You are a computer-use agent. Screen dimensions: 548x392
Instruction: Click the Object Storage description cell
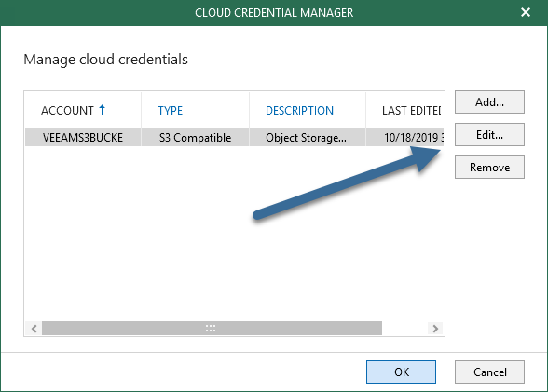306,138
